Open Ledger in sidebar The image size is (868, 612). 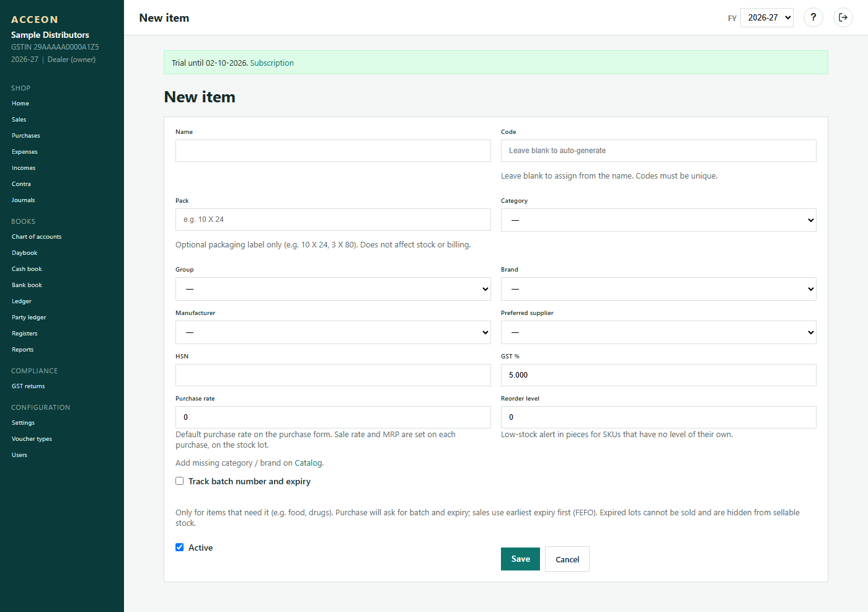(x=22, y=301)
